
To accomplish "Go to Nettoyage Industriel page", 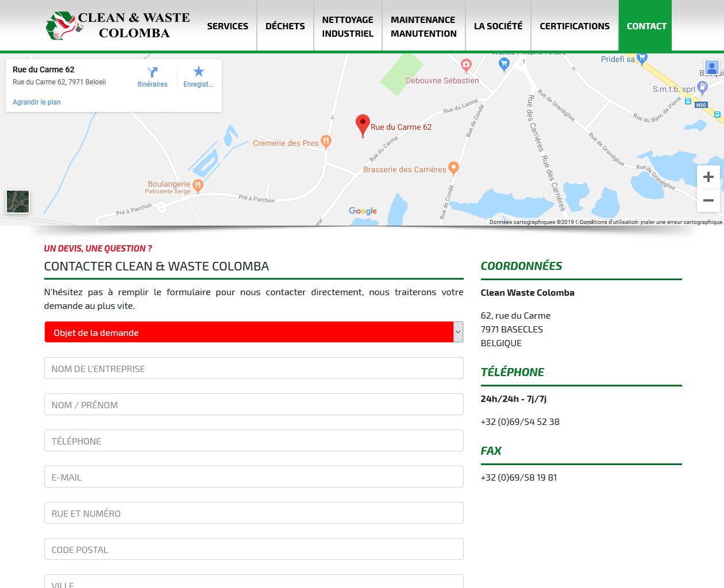I will 348,26.
